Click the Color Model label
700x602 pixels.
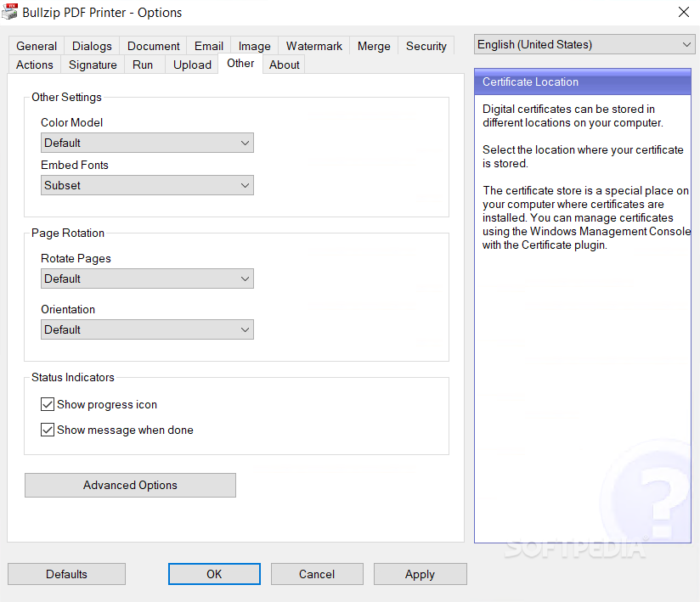[x=72, y=122]
